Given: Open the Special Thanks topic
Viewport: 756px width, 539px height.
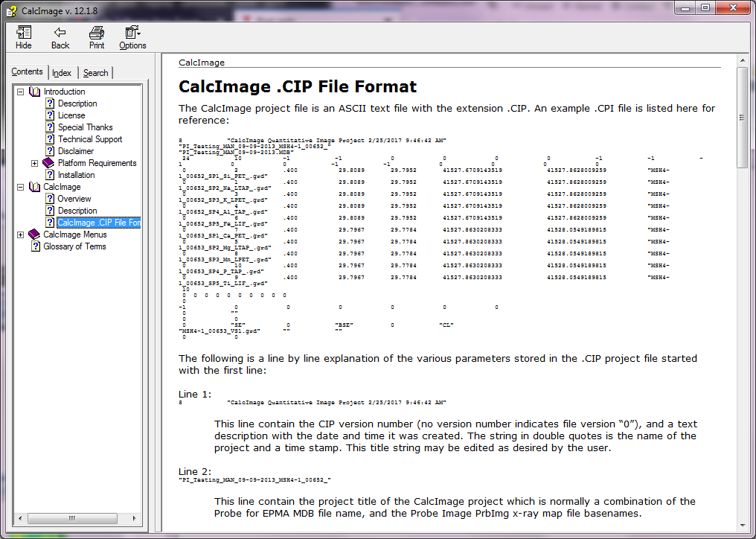Looking at the screenshot, I should [85, 127].
